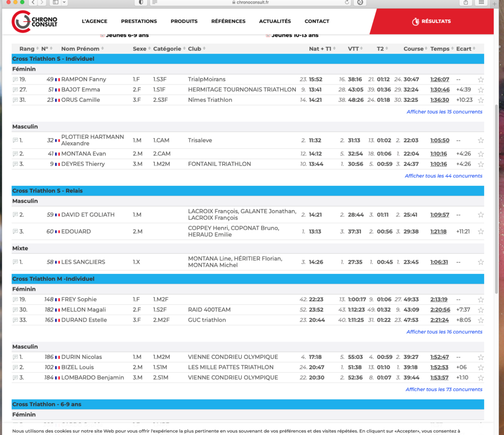This screenshot has width=504, height=435.
Task: Click Safari reload page icon
Action: 347,3
